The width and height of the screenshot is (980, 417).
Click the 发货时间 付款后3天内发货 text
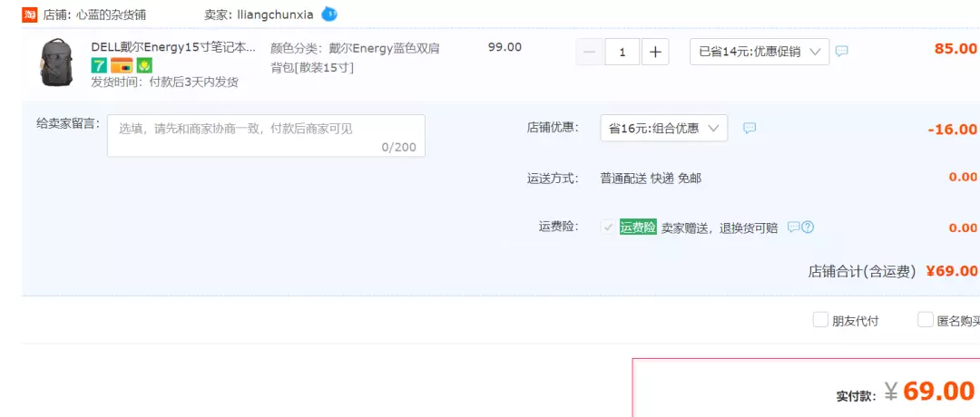tap(164, 82)
